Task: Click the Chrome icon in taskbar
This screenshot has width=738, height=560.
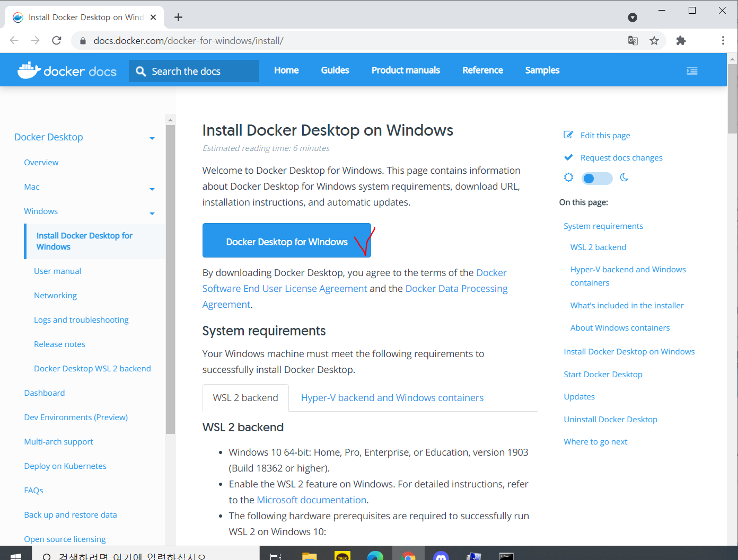Action: (408, 555)
